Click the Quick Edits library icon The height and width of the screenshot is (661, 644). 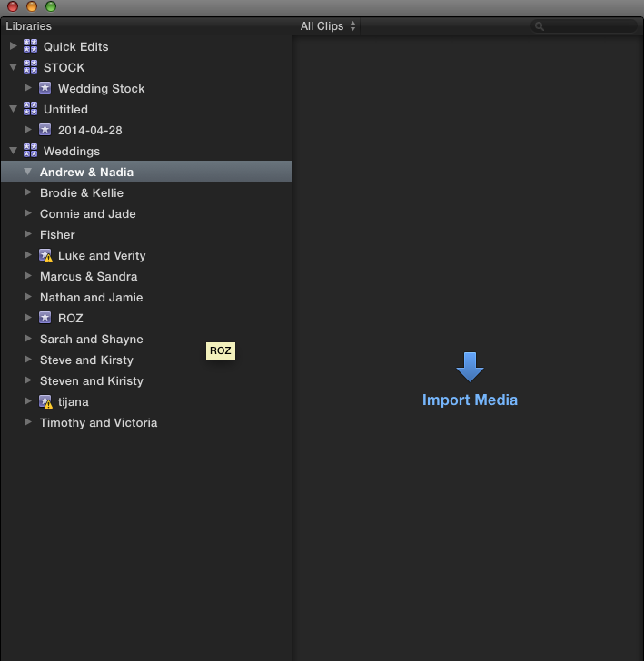coord(30,46)
